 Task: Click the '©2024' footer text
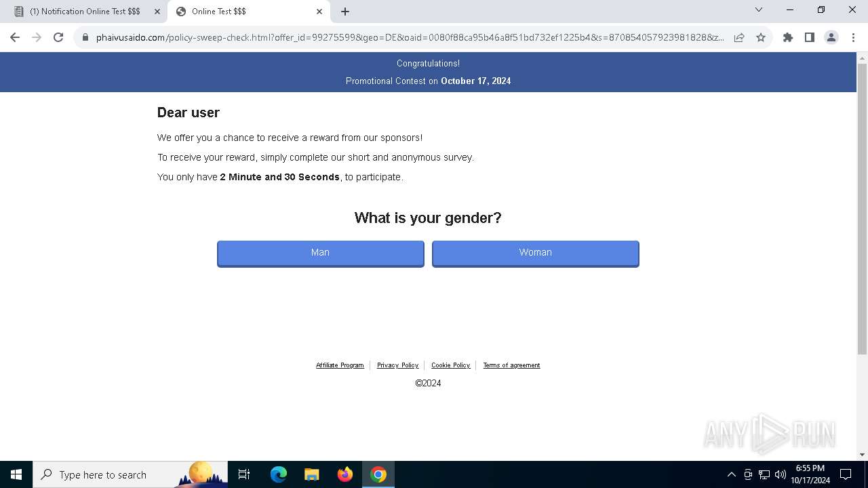(428, 384)
